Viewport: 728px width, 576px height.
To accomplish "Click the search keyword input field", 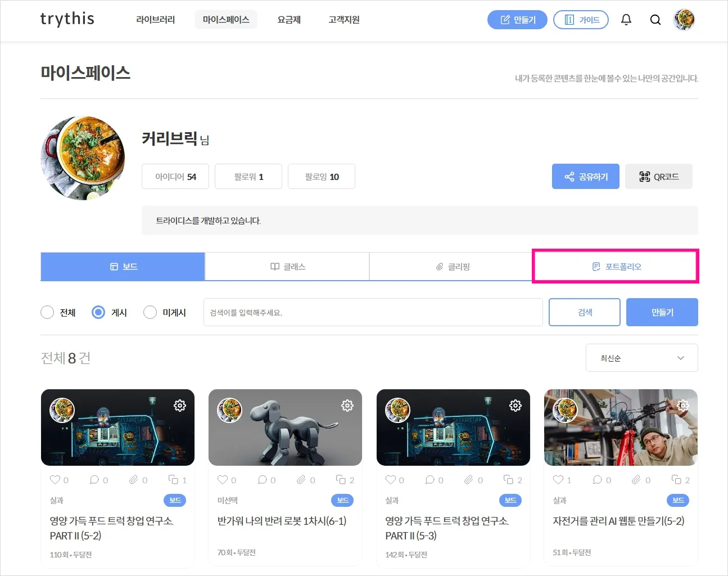I will [x=373, y=312].
